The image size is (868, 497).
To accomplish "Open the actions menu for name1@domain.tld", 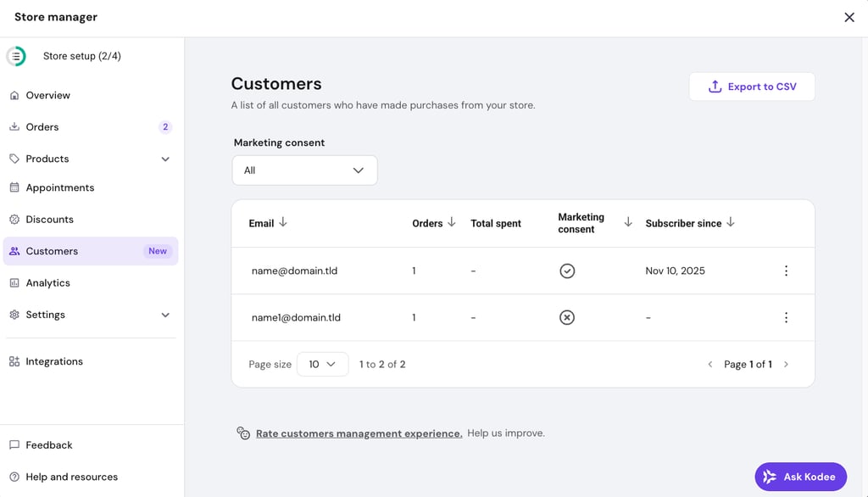I will click(786, 317).
